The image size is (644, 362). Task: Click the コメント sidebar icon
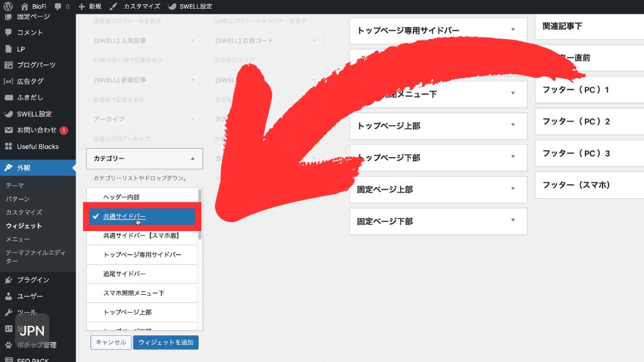(8, 32)
